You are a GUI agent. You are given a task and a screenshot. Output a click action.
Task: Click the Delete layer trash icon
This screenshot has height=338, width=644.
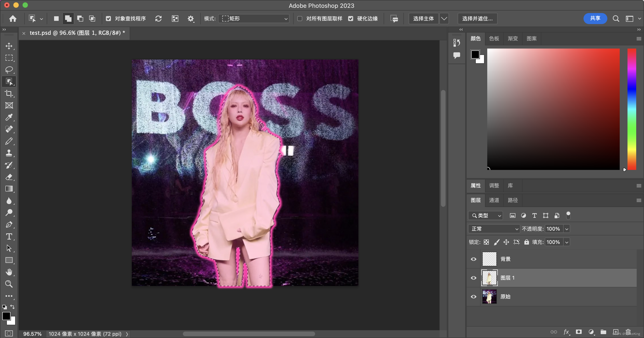[x=628, y=332]
